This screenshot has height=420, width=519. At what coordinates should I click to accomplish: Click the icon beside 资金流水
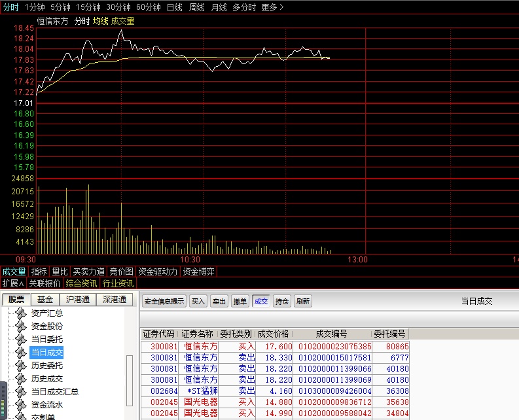click(x=20, y=405)
